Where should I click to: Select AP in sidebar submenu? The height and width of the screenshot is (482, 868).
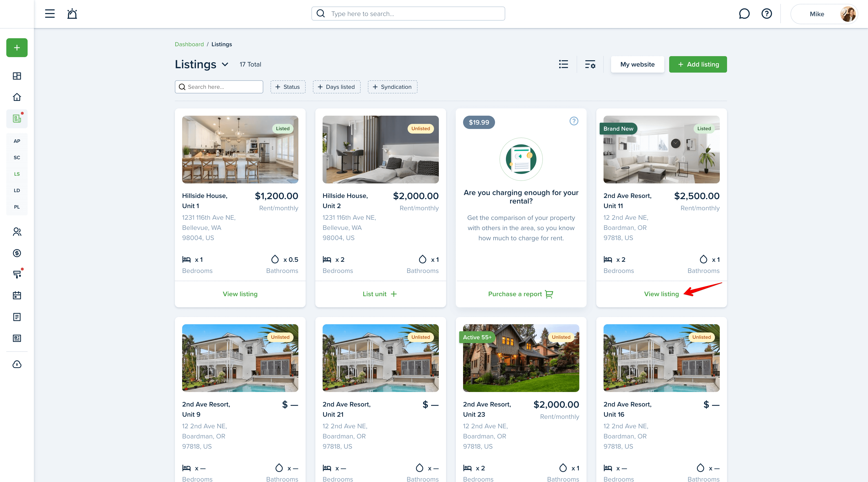point(17,141)
